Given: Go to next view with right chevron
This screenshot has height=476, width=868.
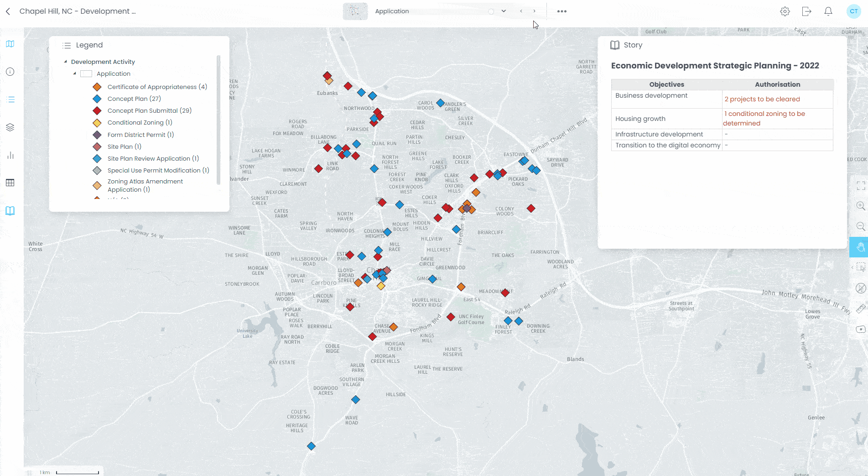Looking at the screenshot, I should [535, 11].
